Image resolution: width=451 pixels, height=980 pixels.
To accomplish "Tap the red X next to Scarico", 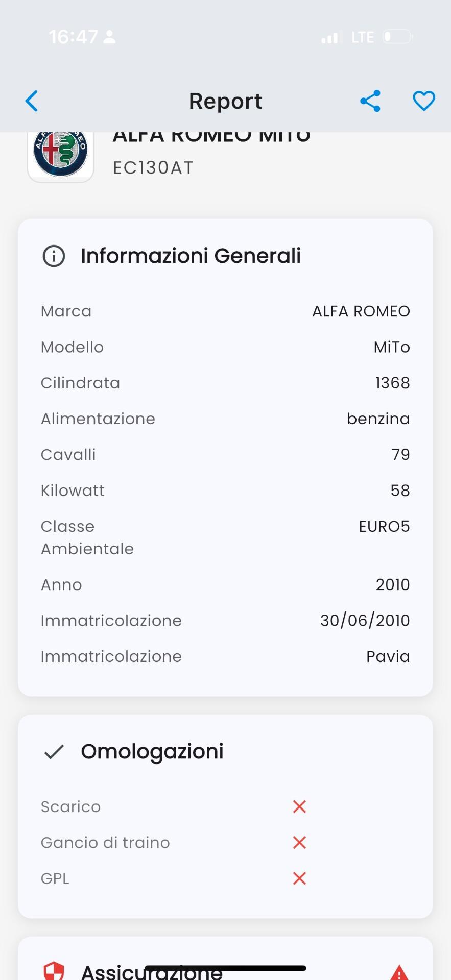I will [299, 806].
